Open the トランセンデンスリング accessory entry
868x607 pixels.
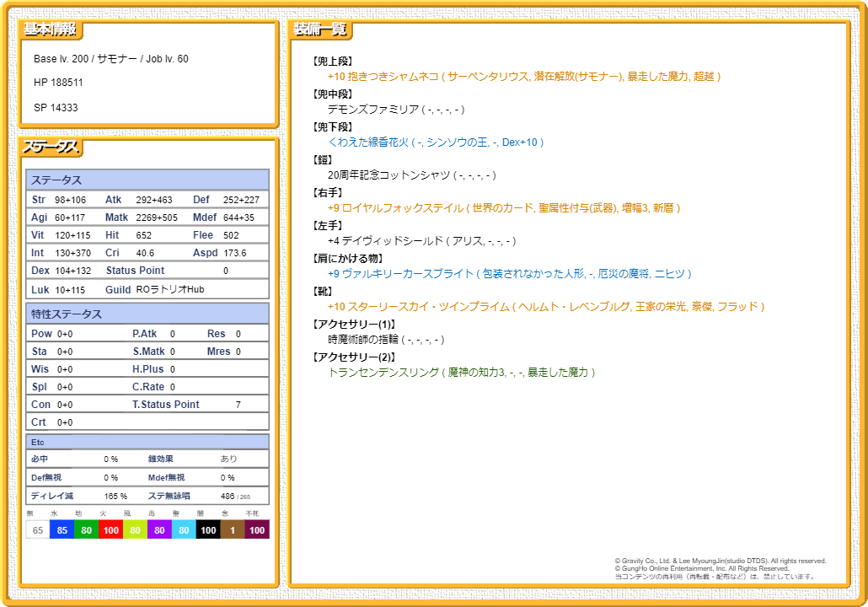tap(461, 373)
